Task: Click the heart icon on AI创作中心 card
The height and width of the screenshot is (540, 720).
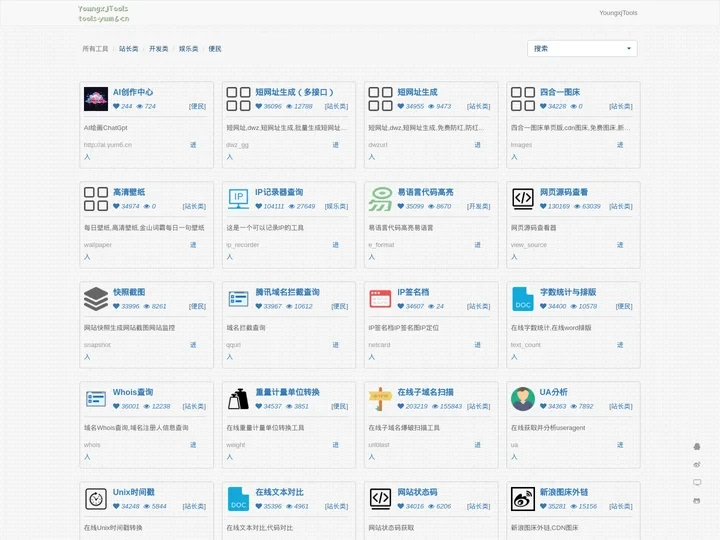Action: click(116, 106)
